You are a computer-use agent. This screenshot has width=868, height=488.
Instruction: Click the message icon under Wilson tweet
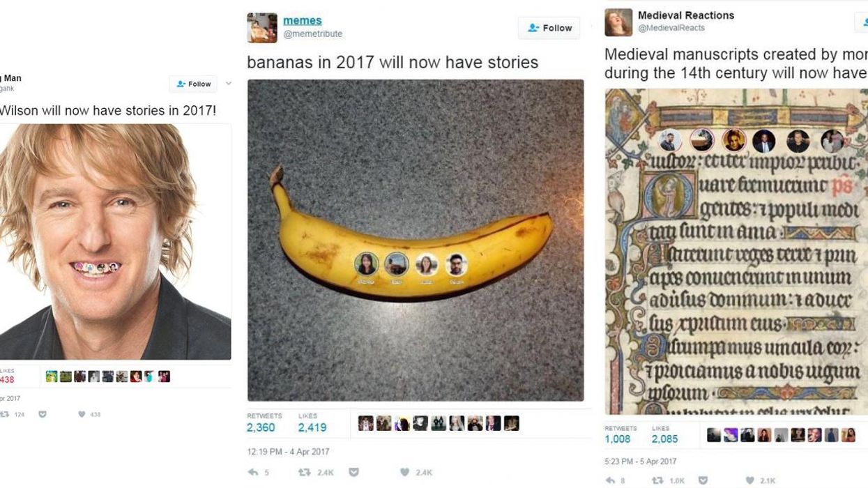pos(43,414)
